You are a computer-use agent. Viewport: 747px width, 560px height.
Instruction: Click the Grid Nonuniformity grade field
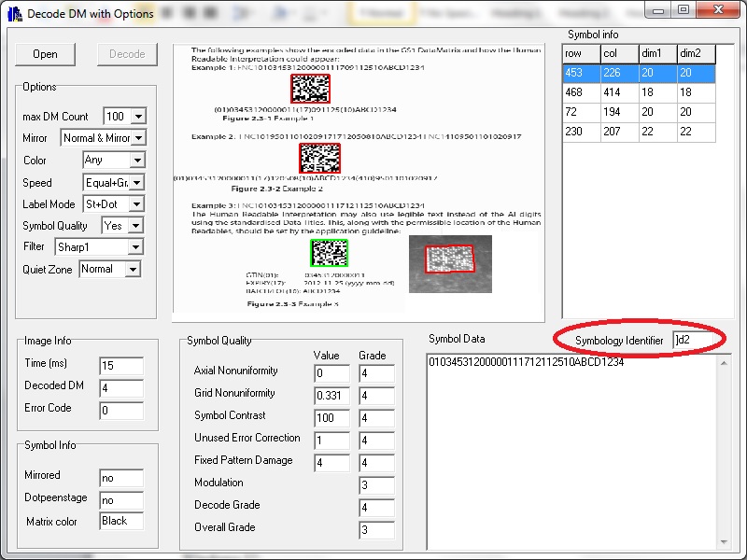click(377, 396)
